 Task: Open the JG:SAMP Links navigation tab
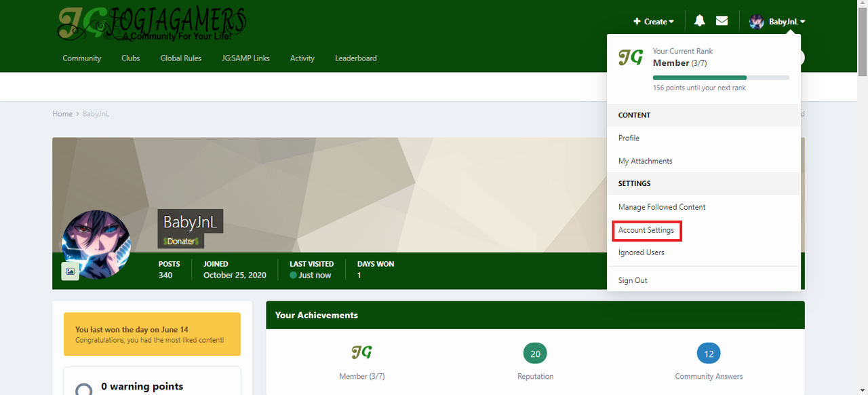[x=245, y=58]
